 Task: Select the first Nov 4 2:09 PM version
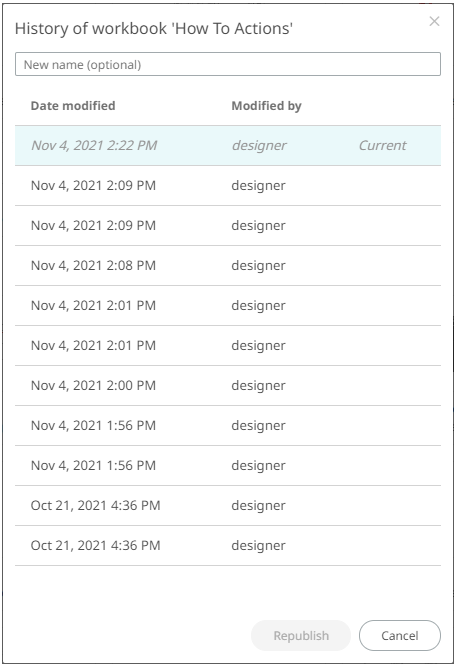(228, 185)
